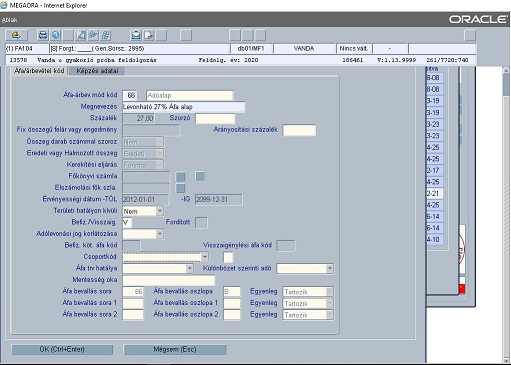Confirm with the OK (Ctrl+Enter) button

coord(62,349)
